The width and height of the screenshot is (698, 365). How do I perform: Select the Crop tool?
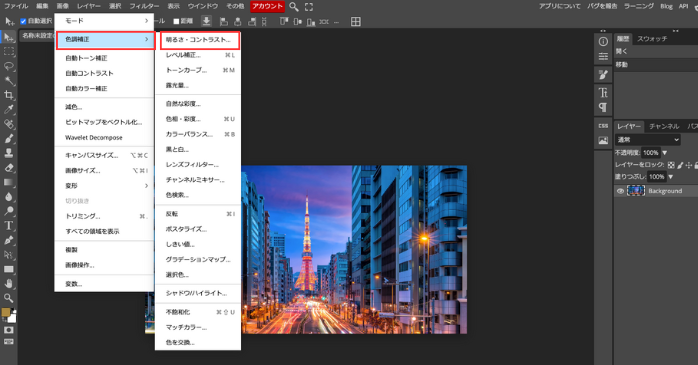click(8, 95)
